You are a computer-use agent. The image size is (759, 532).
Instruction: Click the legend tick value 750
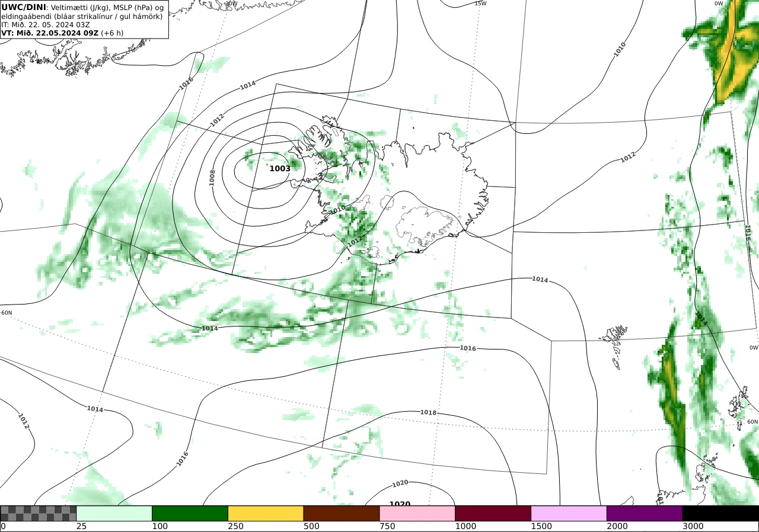387,526
